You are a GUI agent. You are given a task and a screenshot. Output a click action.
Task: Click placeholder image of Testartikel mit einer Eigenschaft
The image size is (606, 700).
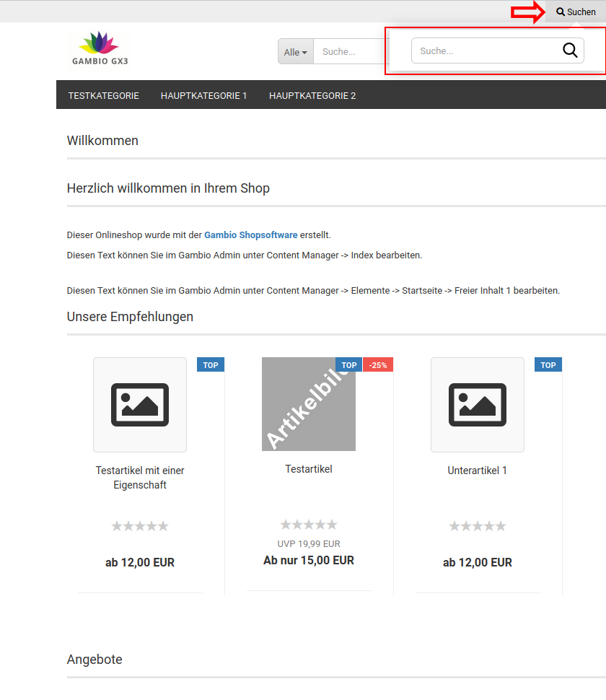[140, 405]
